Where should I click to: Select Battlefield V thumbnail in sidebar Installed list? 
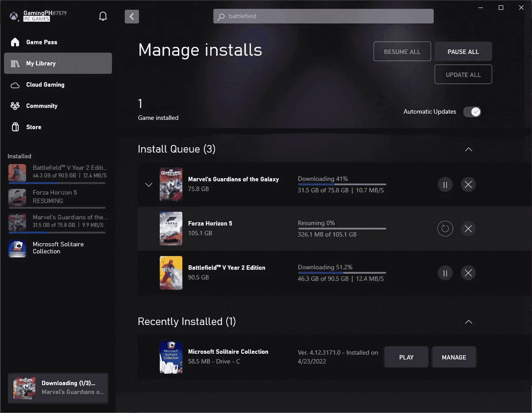pyautogui.click(x=17, y=172)
